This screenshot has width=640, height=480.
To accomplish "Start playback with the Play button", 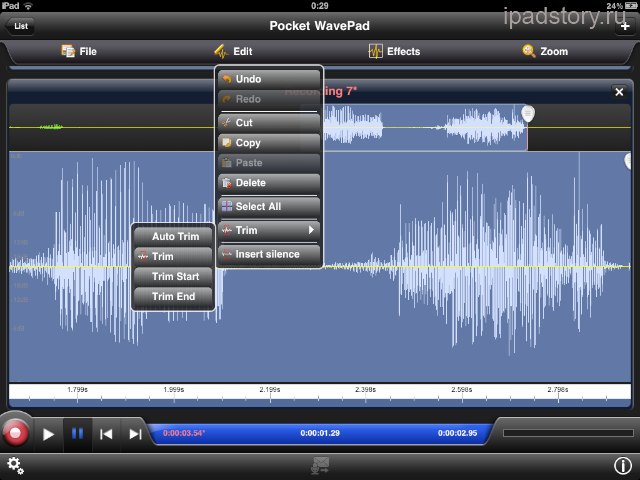I will coord(48,434).
